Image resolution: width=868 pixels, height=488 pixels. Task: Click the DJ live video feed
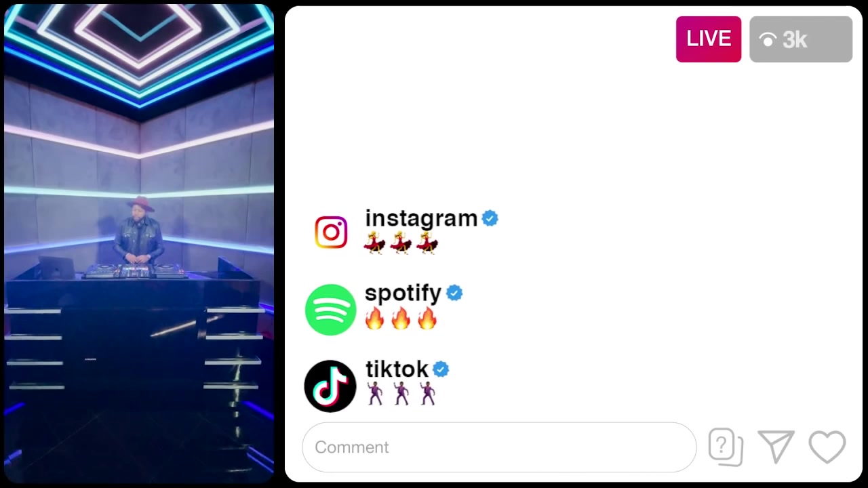pyautogui.click(x=138, y=243)
